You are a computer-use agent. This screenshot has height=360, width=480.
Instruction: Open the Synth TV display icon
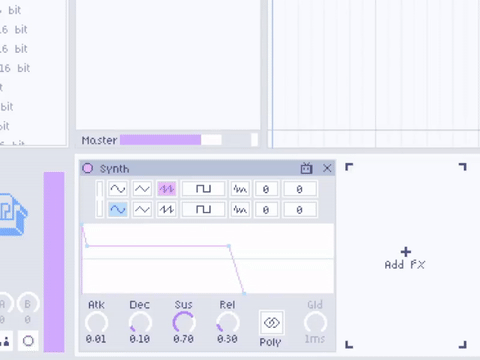306,168
